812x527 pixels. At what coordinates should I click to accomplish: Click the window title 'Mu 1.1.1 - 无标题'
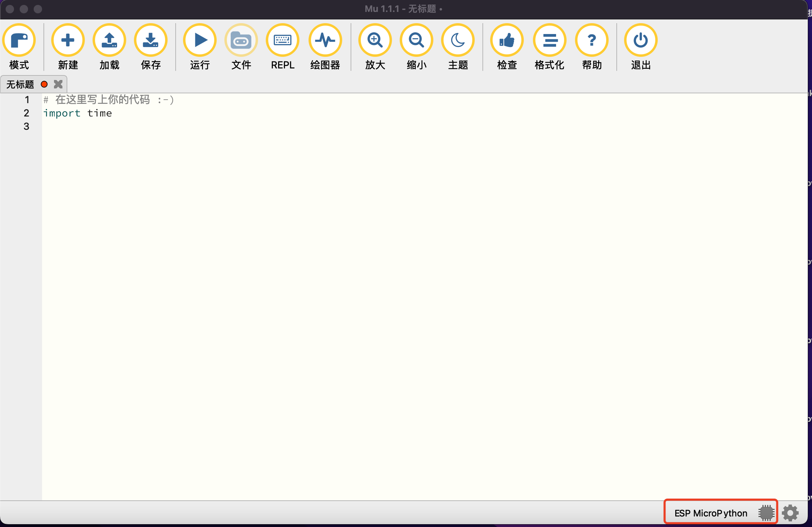pos(403,9)
